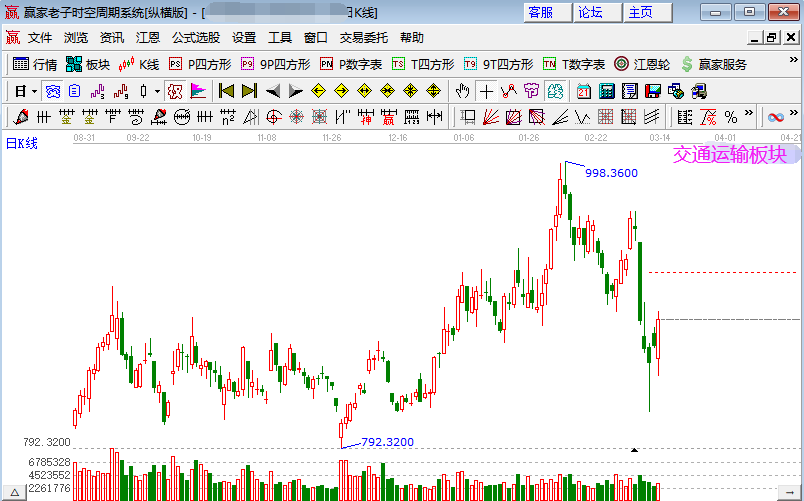Open the 9P四方形 tool
The height and width of the screenshot is (501, 804).
(275, 64)
